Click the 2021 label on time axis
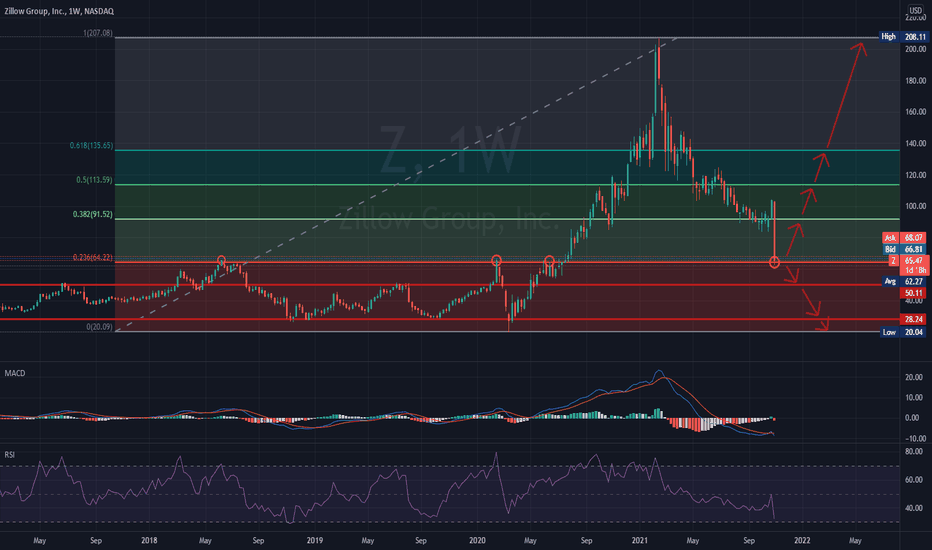The width and height of the screenshot is (932, 550). tap(640, 540)
